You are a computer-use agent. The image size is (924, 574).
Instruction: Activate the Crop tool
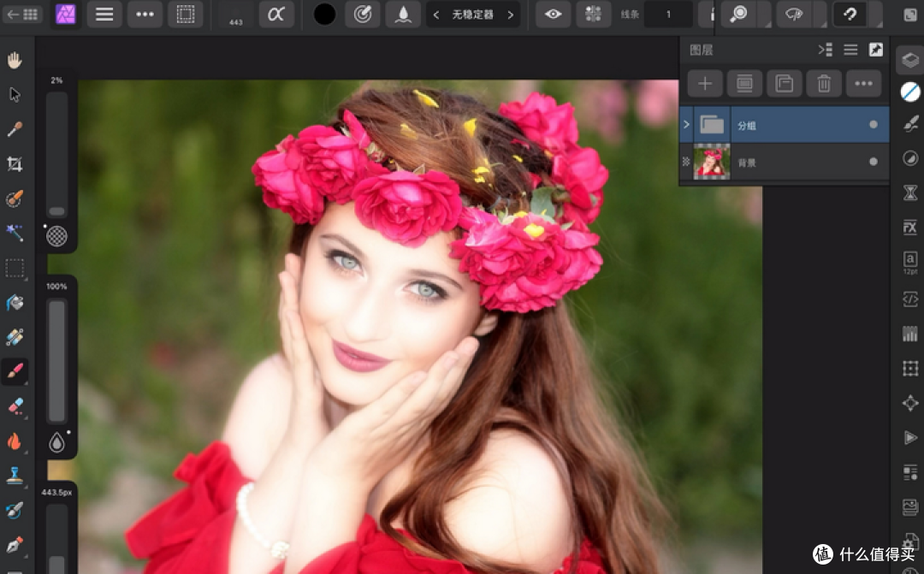pyautogui.click(x=15, y=164)
